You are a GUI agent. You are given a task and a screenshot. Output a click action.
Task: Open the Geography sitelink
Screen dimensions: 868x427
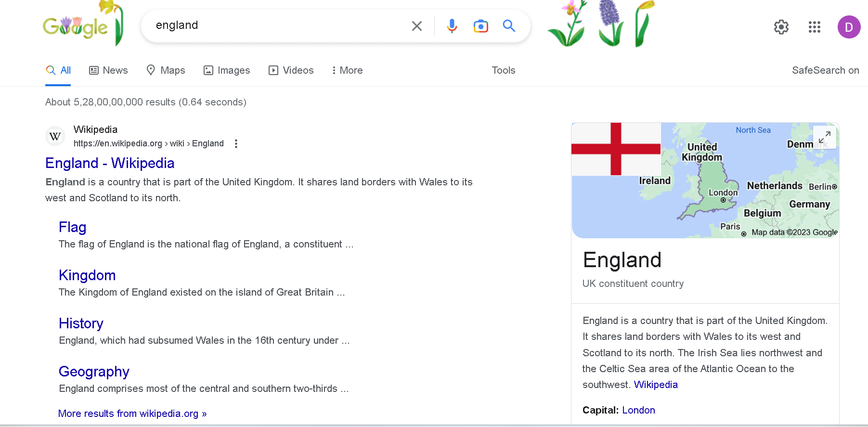click(94, 372)
